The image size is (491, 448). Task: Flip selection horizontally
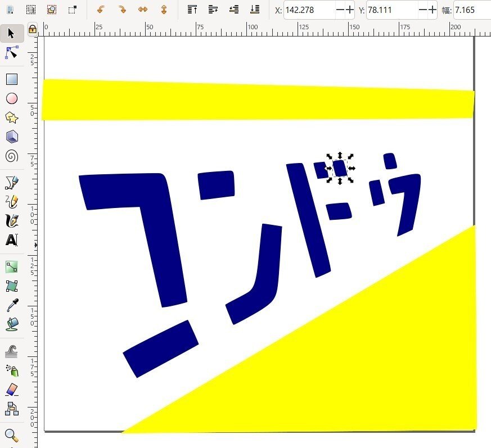(143, 10)
